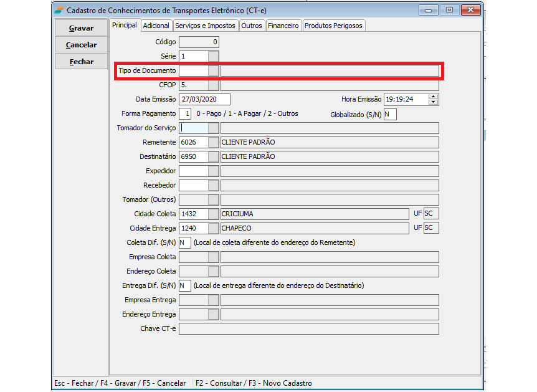
Task: Click the Tomador do Serviço lookup button
Action: click(x=214, y=128)
